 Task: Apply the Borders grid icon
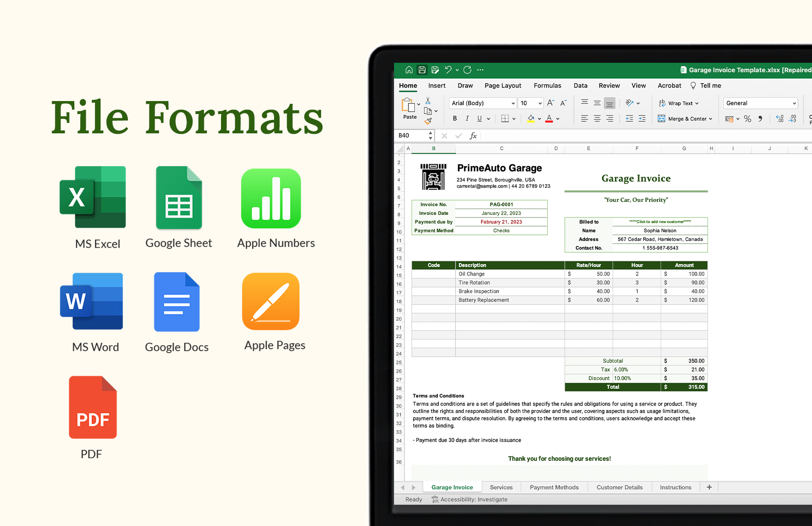pyautogui.click(x=505, y=119)
